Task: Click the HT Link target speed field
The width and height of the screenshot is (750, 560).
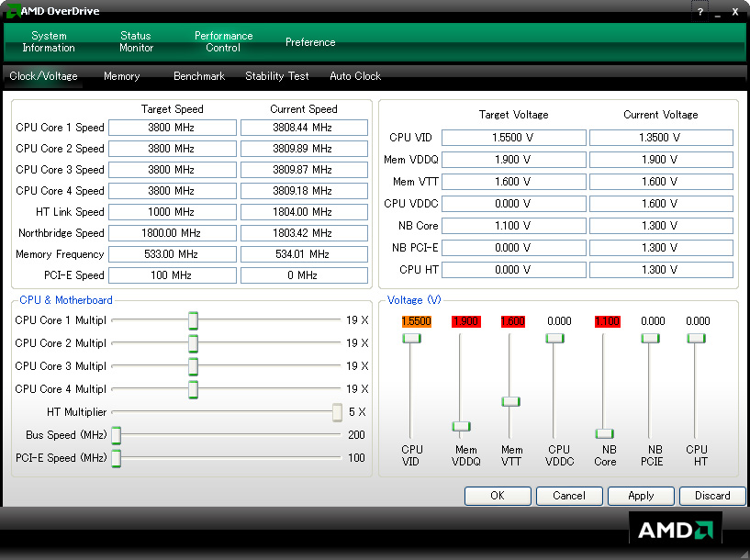Action: 173,212
